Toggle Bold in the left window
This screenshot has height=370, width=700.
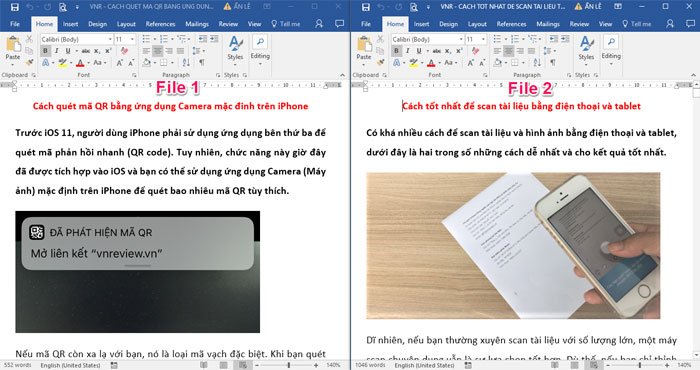tap(45, 51)
